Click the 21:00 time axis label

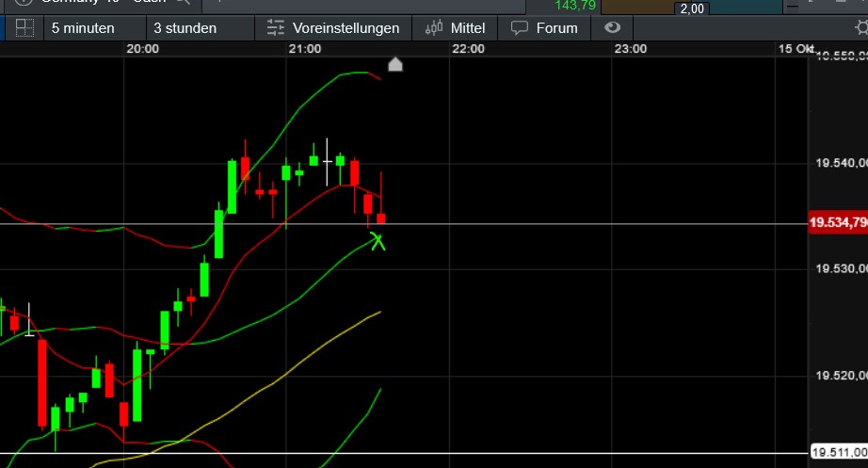pos(304,49)
